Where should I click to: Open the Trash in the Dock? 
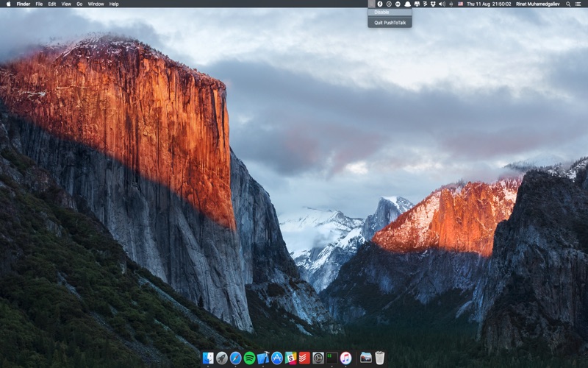pyautogui.click(x=379, y=358)
